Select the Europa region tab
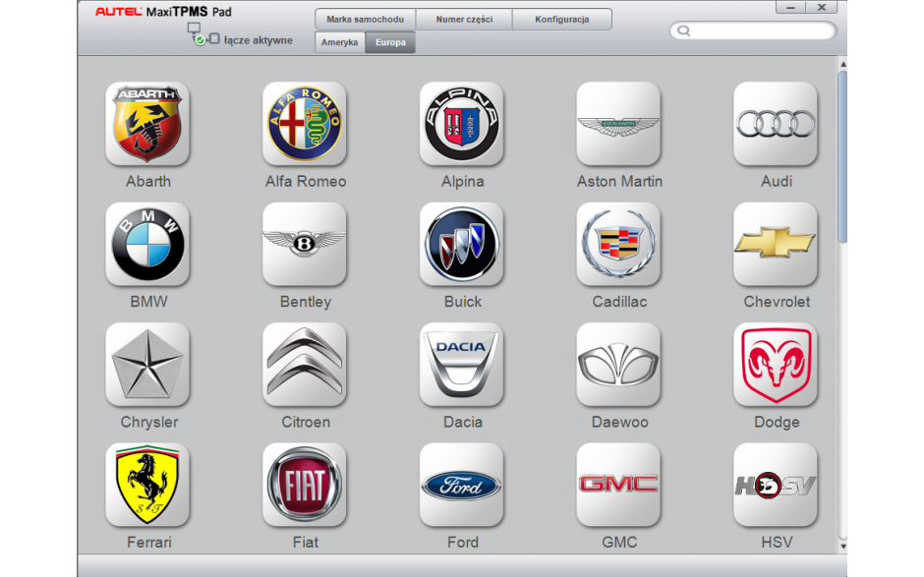Screen dimensions: 924x577 390,42
